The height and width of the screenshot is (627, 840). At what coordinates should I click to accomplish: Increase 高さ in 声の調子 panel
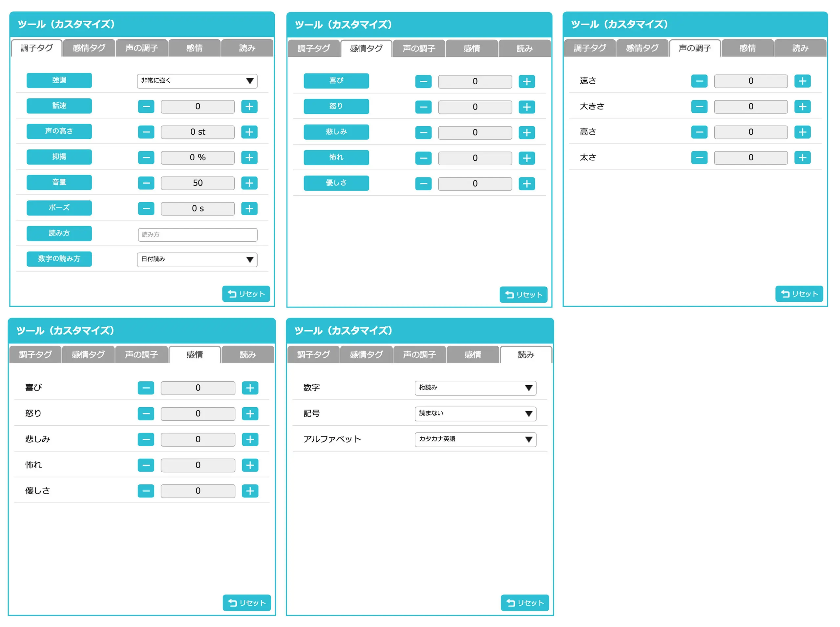pos(802,132)
